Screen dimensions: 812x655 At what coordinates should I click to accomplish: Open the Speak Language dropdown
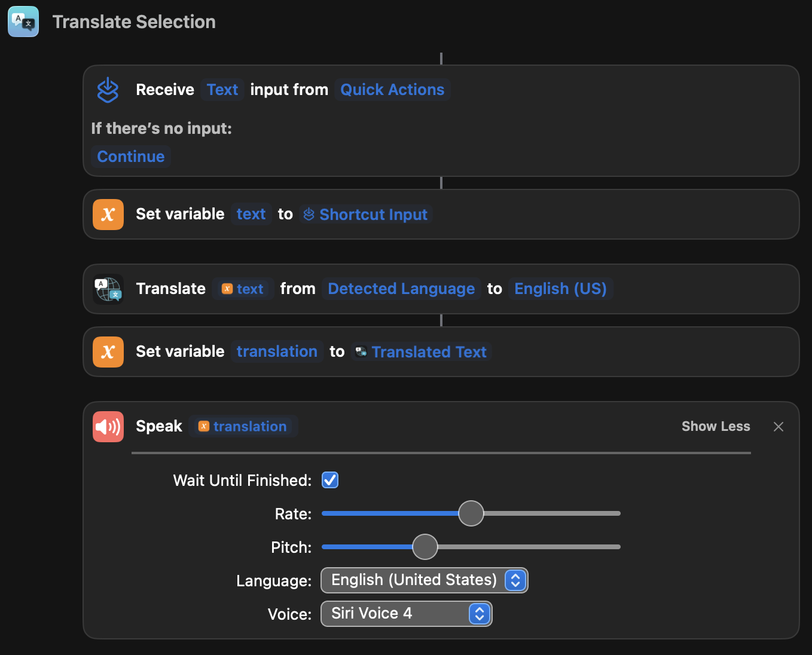(x=424, y=580)
